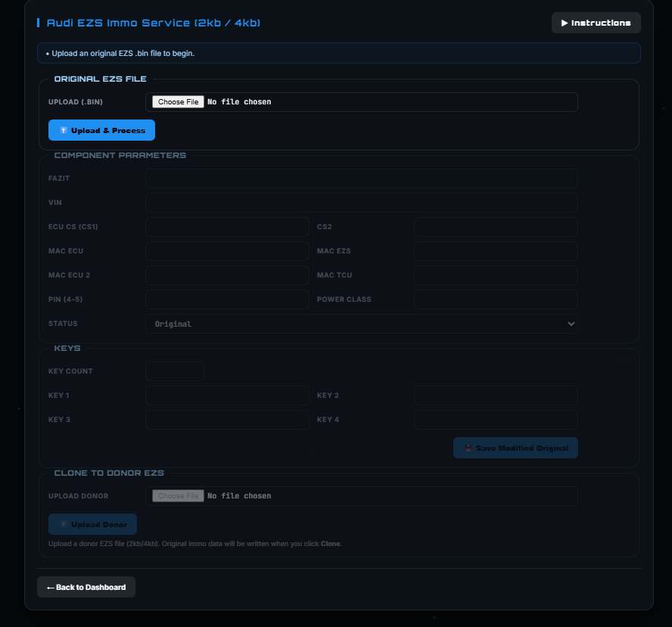This screenshot has width=672, height=627.
Task: Focus the MAC TCU input field
Action: 496,275
